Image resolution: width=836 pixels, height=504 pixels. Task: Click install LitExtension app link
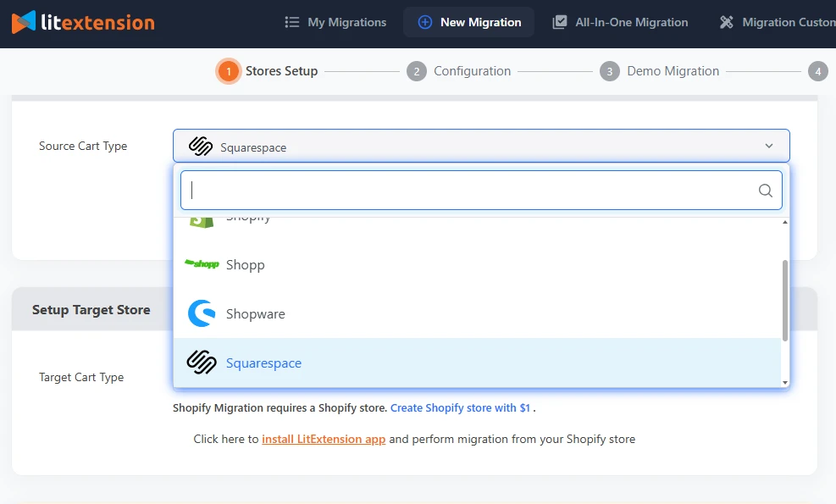tap(324, 439)
